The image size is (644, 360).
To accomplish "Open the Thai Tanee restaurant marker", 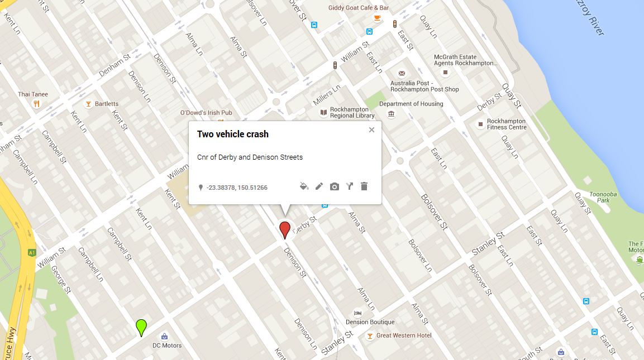I will point(36,104).
